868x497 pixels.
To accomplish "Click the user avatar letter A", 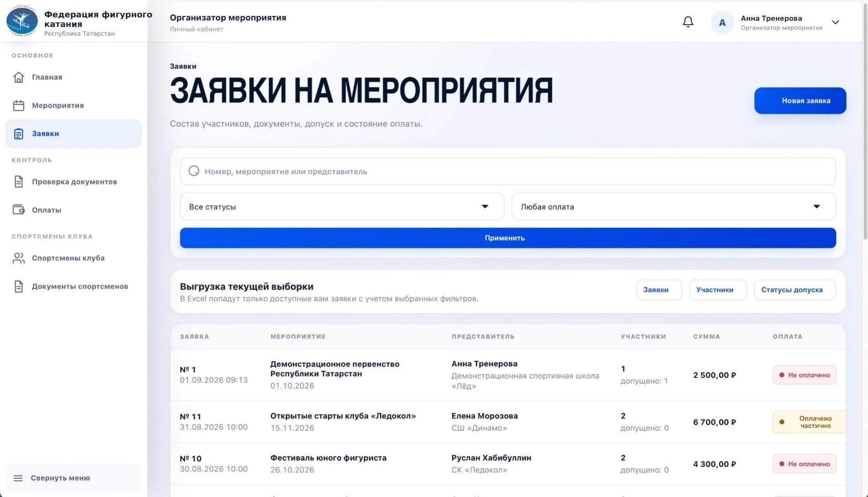I will (722, 22).
